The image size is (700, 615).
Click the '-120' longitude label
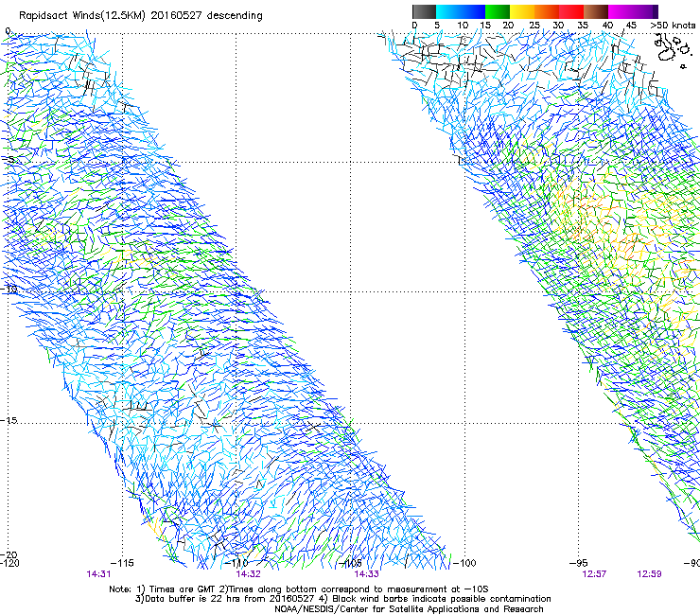coord(9,563)
